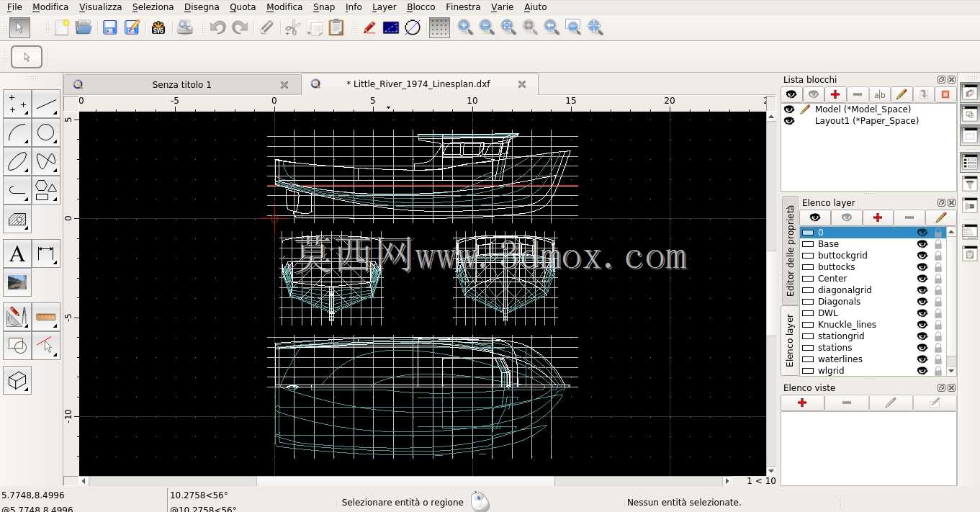
Task: Select the Spline drawing tool
Action: [46, 161]
